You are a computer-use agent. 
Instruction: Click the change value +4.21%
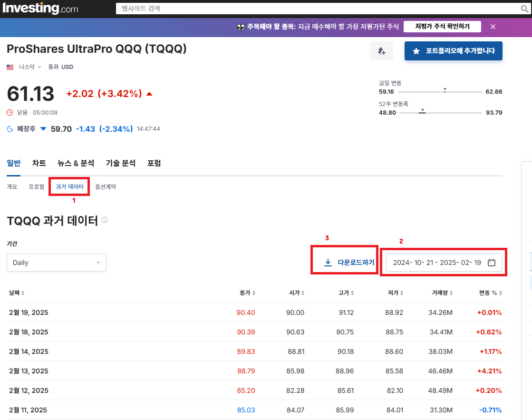click(490, 371)
